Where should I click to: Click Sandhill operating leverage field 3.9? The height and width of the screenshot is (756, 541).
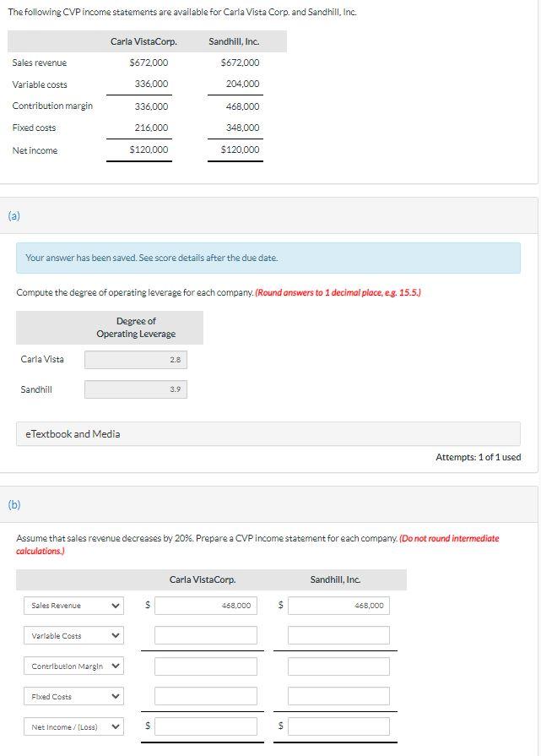point(136,389)
